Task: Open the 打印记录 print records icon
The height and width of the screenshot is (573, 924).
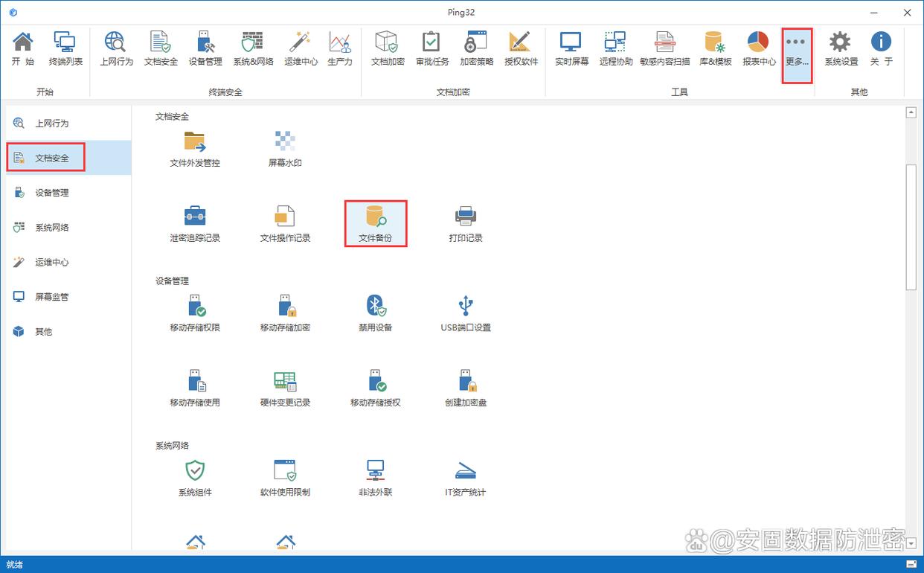Action: [x=466, y=223]
